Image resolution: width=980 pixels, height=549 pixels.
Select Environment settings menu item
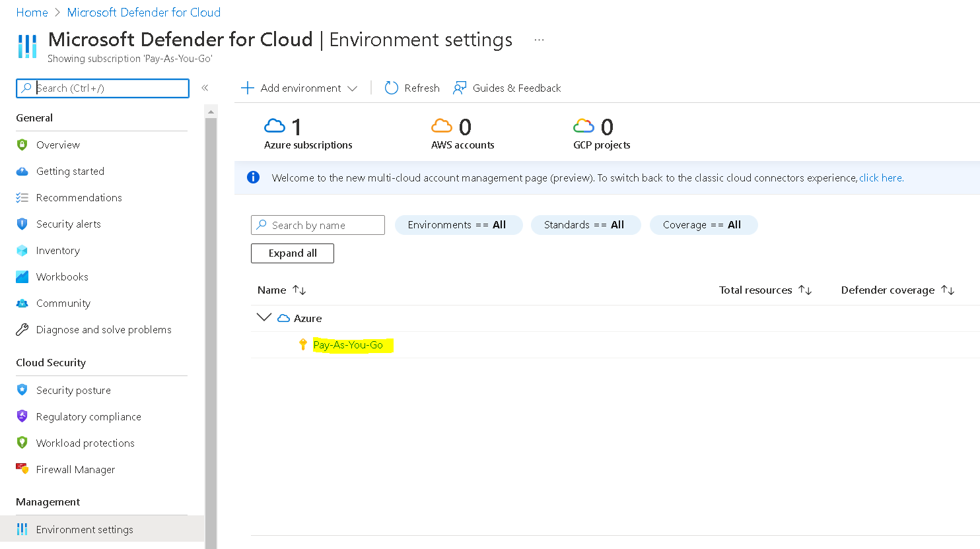pyautogui.click(x=102, y=529)
